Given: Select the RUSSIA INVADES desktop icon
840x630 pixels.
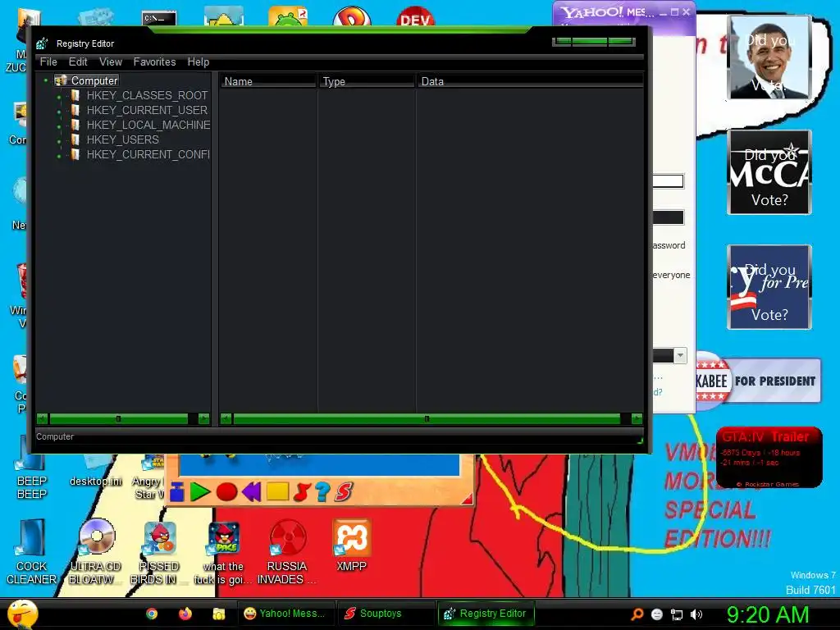Looking at the screenshot, I should point(287,552).
